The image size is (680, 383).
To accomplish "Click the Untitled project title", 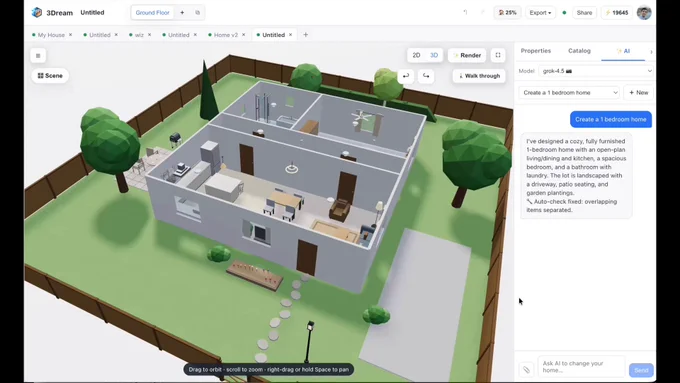I will pyautogui.click(x=92, y=13).
